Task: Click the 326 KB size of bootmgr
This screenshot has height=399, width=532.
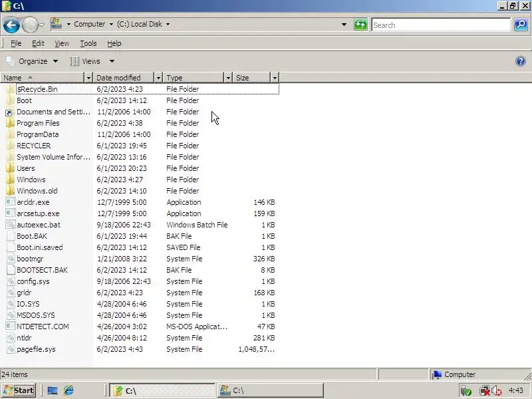Action: click(x=264, y=259)
